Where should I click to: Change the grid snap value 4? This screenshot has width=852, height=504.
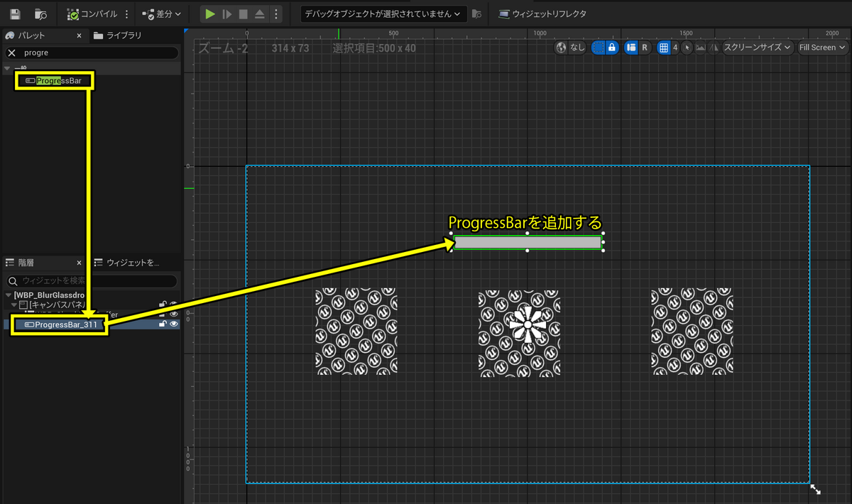click(675, 48)
